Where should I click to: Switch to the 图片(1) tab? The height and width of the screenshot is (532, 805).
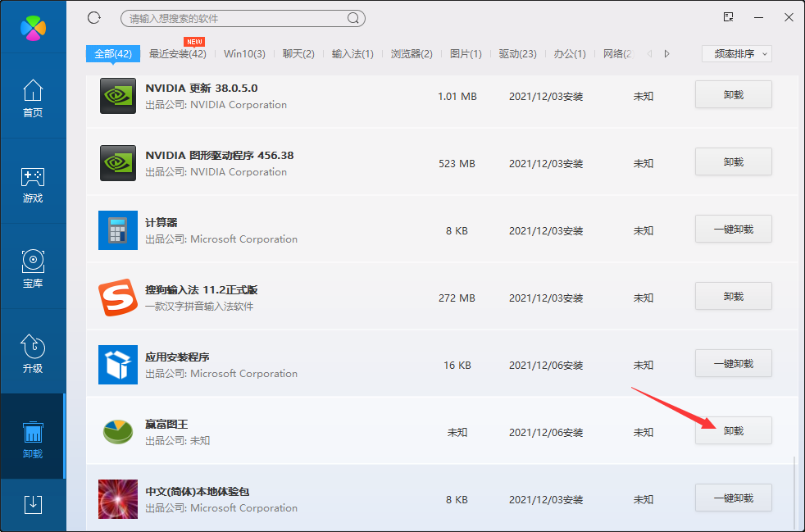[x=466, y=54]
